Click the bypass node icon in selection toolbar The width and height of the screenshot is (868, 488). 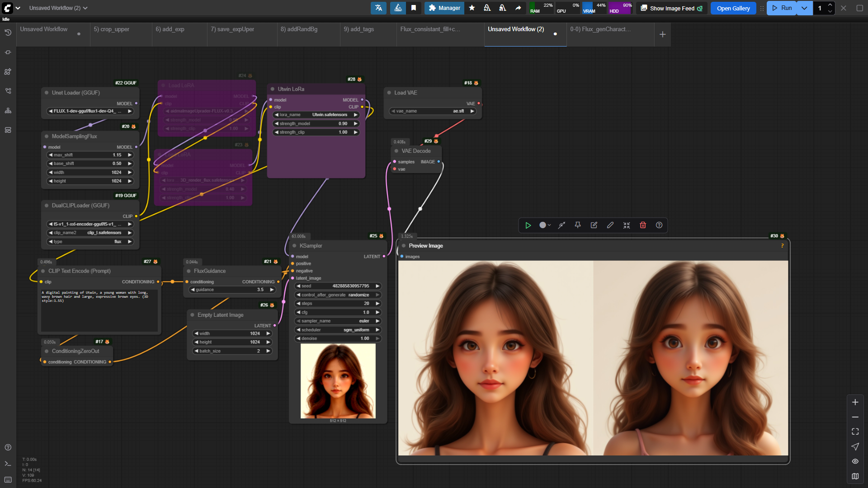coord(561,225)
